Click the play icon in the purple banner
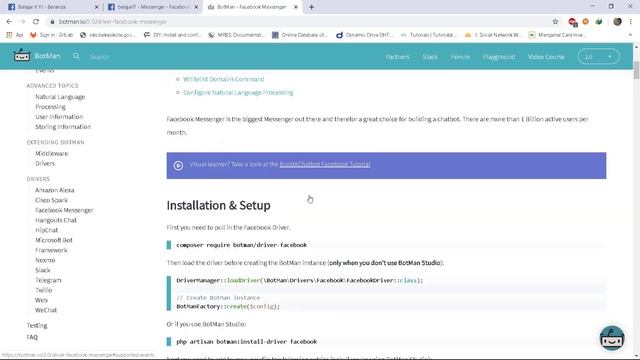This screenshot has width=640, height=360. tap(178, 165)
